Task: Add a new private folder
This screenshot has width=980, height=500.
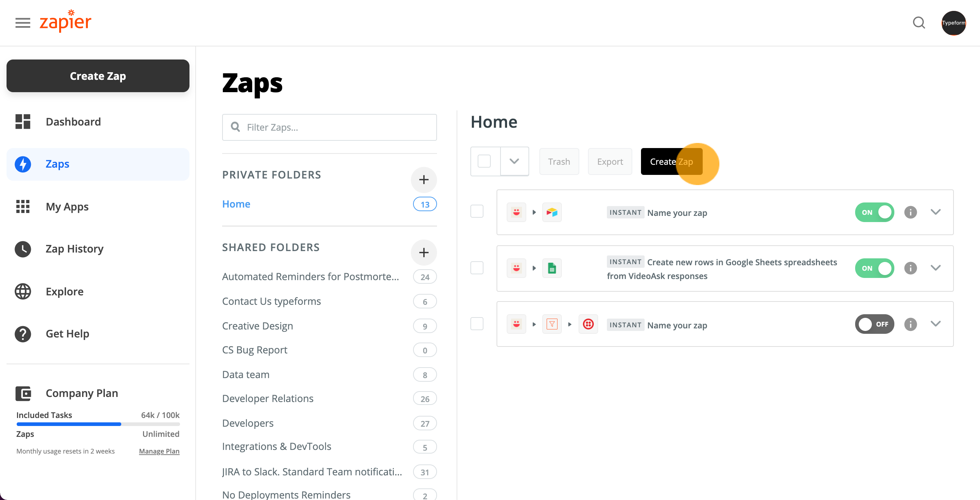Action: click(x=424, y=180)
